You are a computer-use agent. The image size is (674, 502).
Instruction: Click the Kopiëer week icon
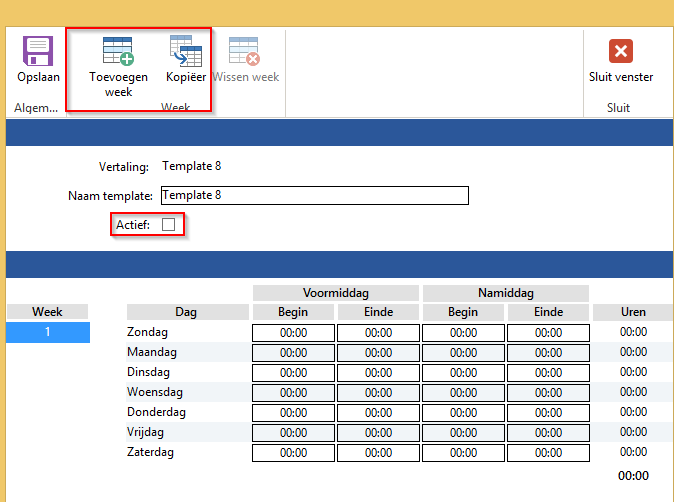point(185,52)
